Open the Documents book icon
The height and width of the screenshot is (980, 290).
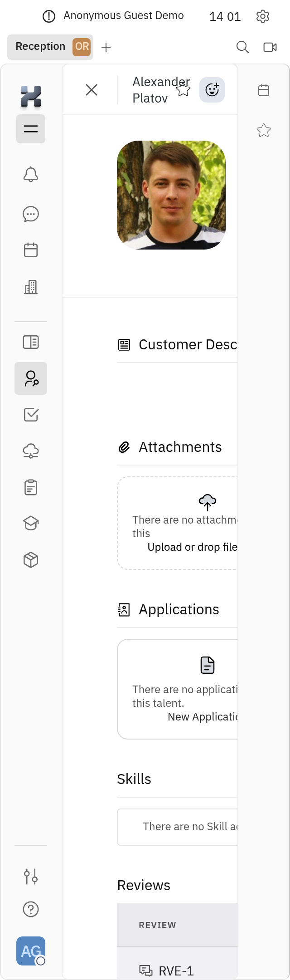[31, 342]
